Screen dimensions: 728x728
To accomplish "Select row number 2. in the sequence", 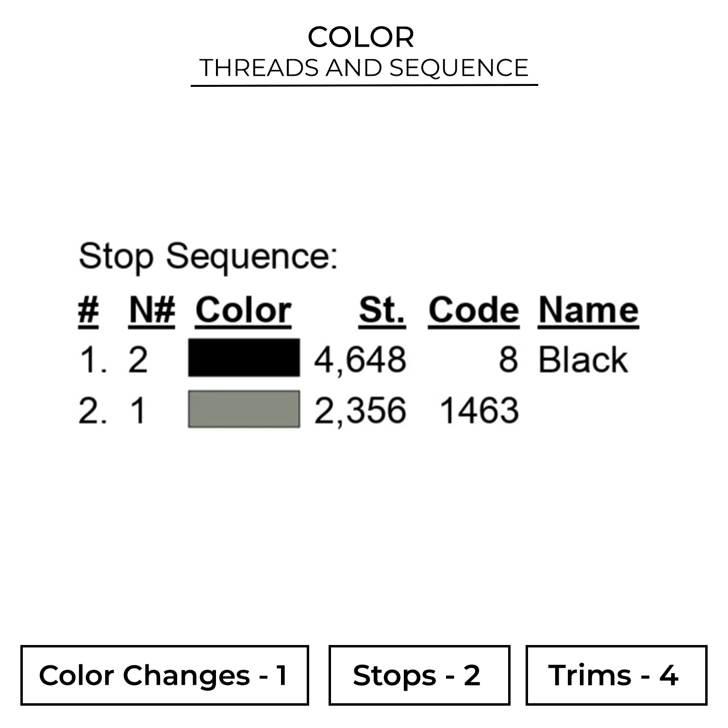I will point(92,411).
